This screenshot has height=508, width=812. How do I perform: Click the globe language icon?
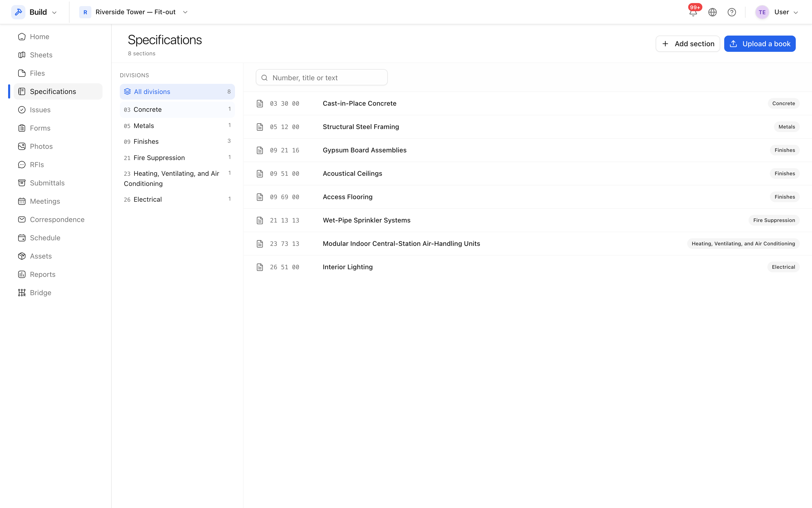pos(712,12)
